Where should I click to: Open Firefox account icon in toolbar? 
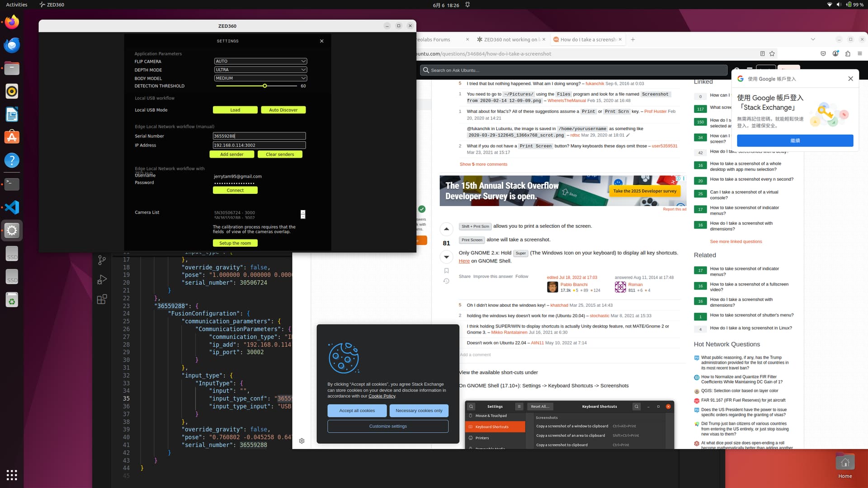click(835, 54)
